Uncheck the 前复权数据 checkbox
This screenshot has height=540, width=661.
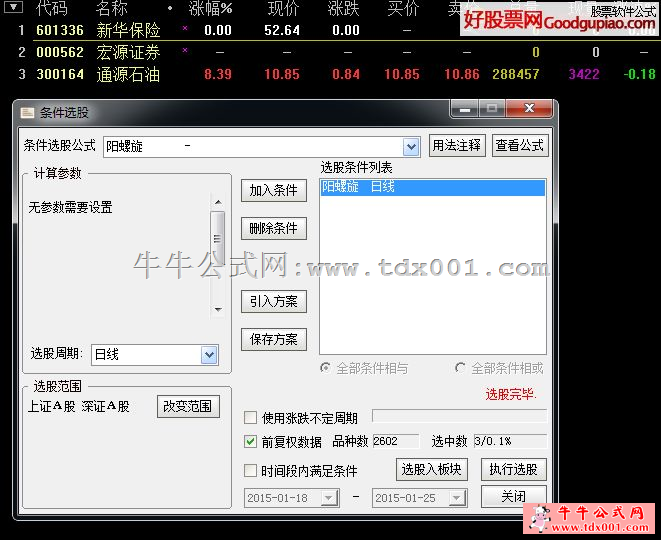(251, 441)
